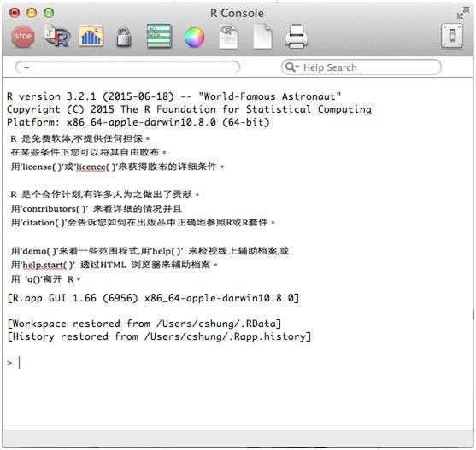Click the padlock authentication icon

pos(124,37)
